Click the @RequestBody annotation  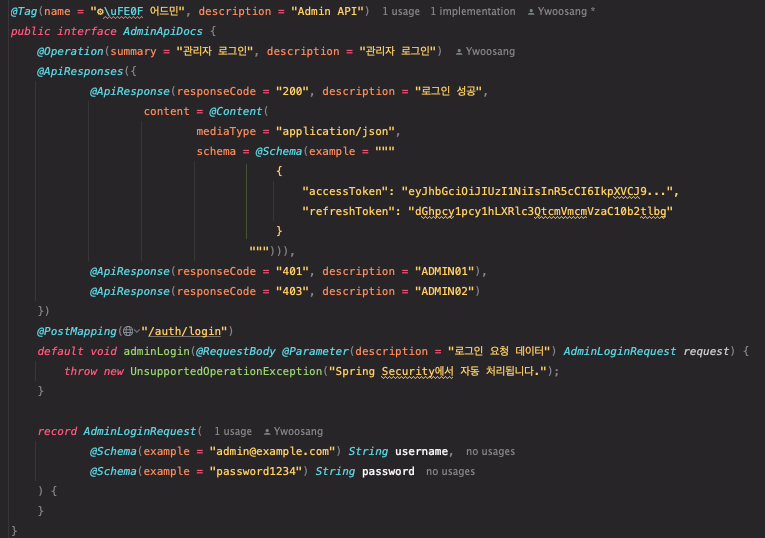coord(236,351)
